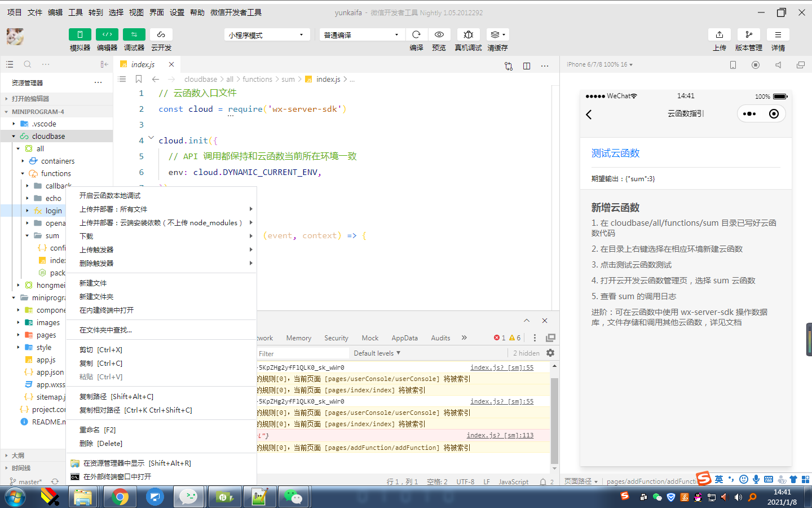This screenshot has height=508, width=812.
Task: Expand the 大纲 outline section
Action: click(33, 455)
